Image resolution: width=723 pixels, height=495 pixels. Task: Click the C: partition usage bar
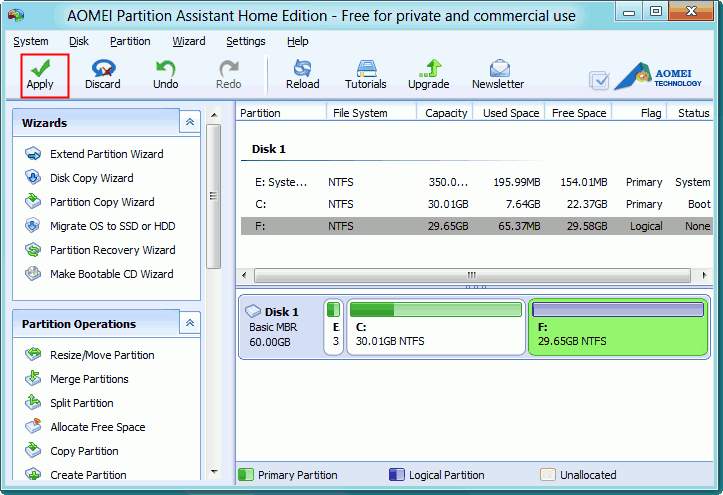click(x=436, y=309)
